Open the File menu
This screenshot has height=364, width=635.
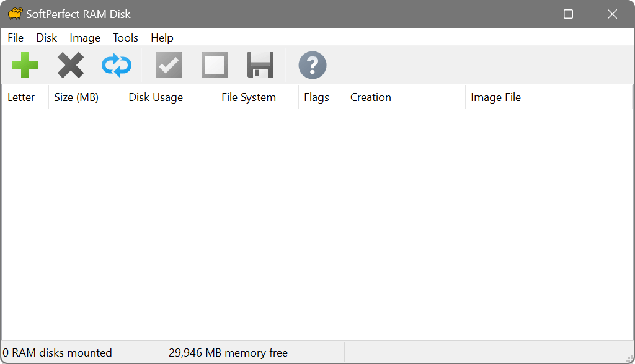16,38
